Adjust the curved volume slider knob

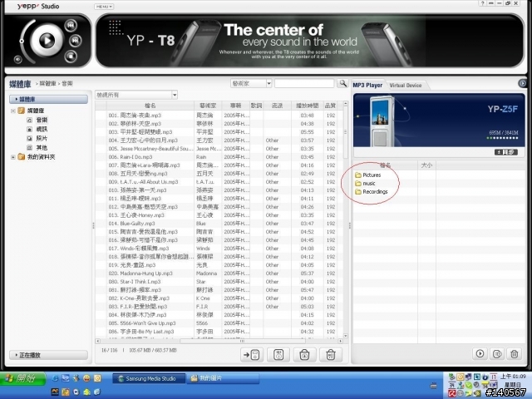coord(22,41)
